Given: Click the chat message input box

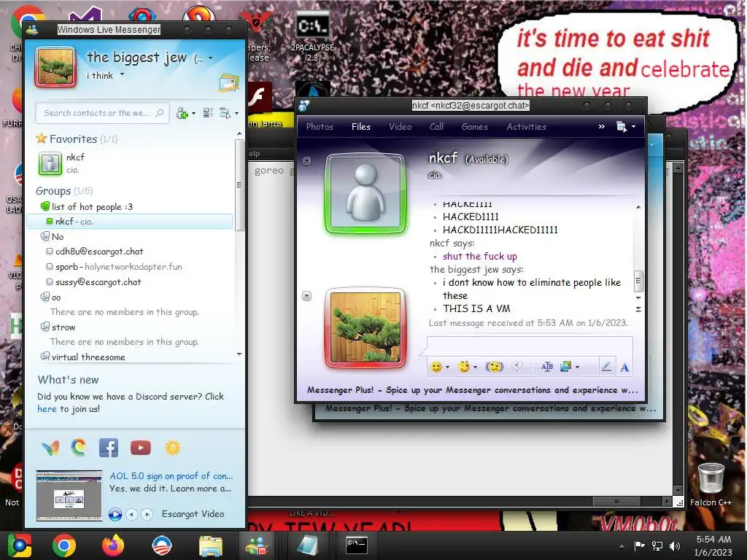Looking at the screenshot, I should [x=530, y=345].
